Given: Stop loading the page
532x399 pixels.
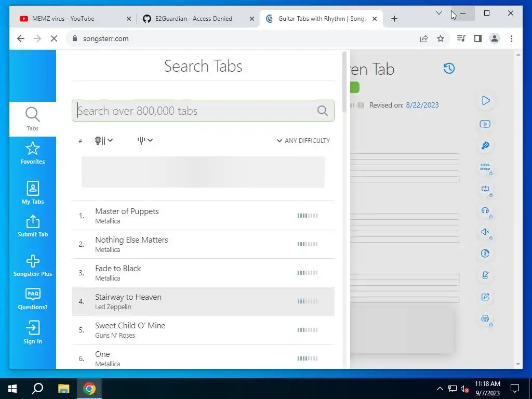Looking at the screenshot, I should pyautogui.click(x=54, y=38).
